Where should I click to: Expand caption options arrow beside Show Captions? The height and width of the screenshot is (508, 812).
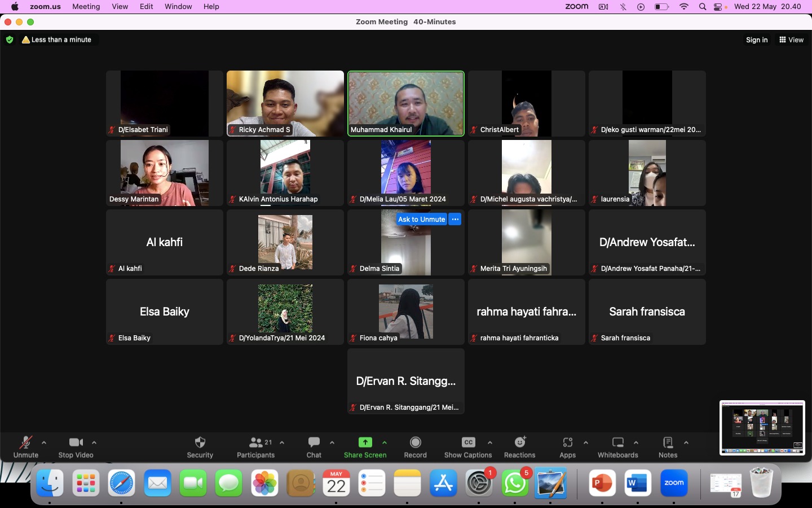point(490,443)
